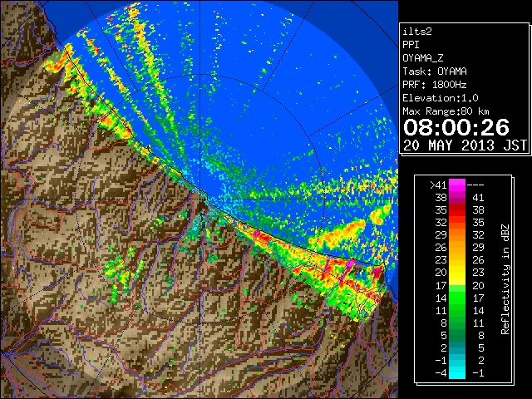532x399 pixels.
Task: Click the 'Max Range:80 km' line
Action: click(446, 111)
